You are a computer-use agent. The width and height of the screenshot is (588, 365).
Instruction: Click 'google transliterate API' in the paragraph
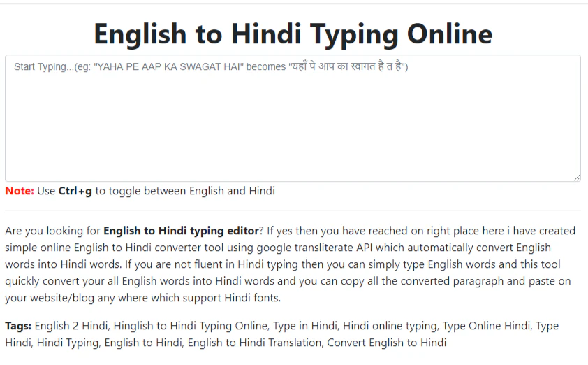(x=314, y=248)
